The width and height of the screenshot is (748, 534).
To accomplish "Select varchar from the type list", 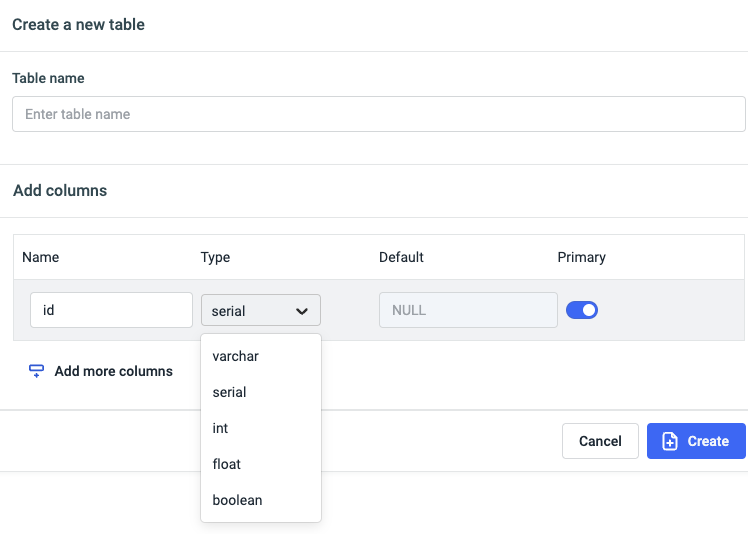I will pyautogui.click(x=236, y=356).
